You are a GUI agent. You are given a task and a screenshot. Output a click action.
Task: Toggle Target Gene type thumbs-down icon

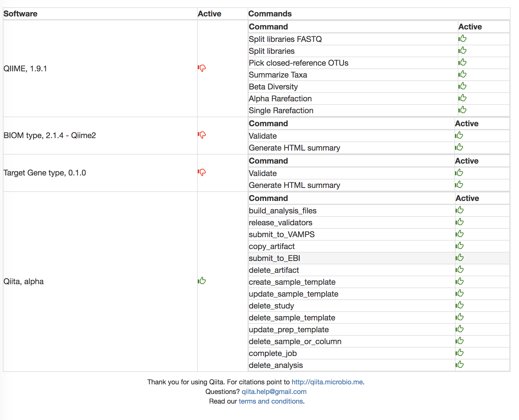click(x=202, y=172)
